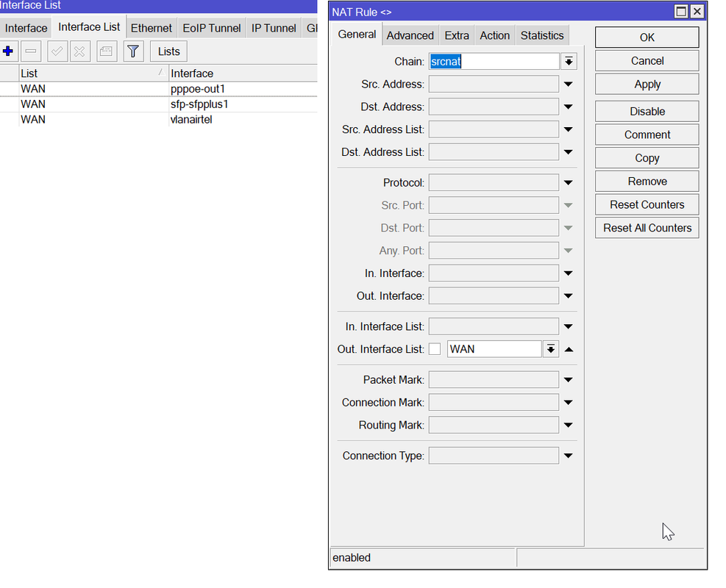Select the pppoe-out1 interface row

197,89
